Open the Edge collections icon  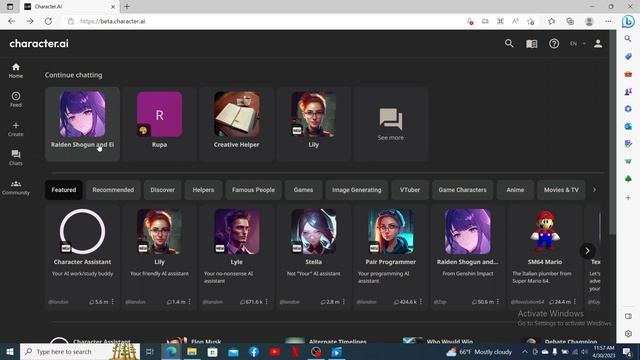click(x=570, y=21)
